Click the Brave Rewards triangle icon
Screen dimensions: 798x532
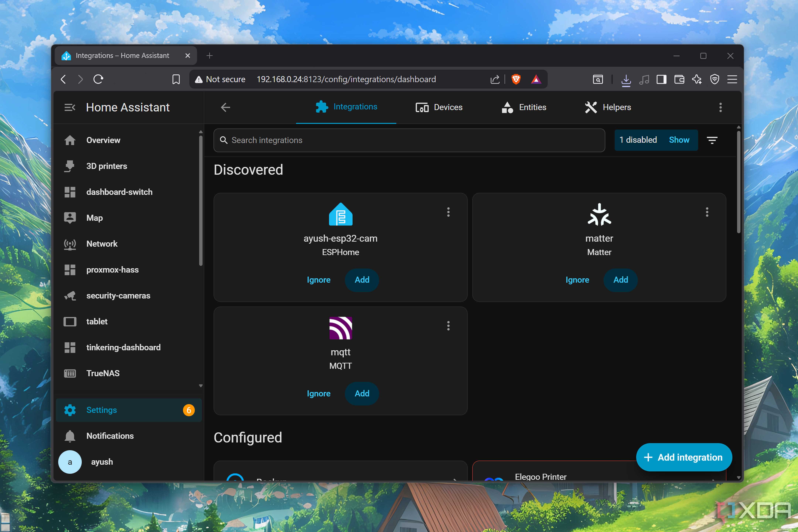coord(536,79)
